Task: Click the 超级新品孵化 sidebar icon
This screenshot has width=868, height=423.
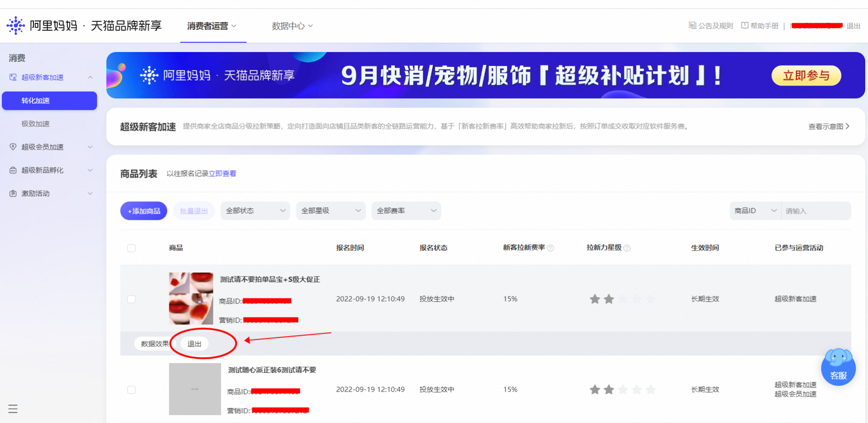Action: click(x=13, y=170)
